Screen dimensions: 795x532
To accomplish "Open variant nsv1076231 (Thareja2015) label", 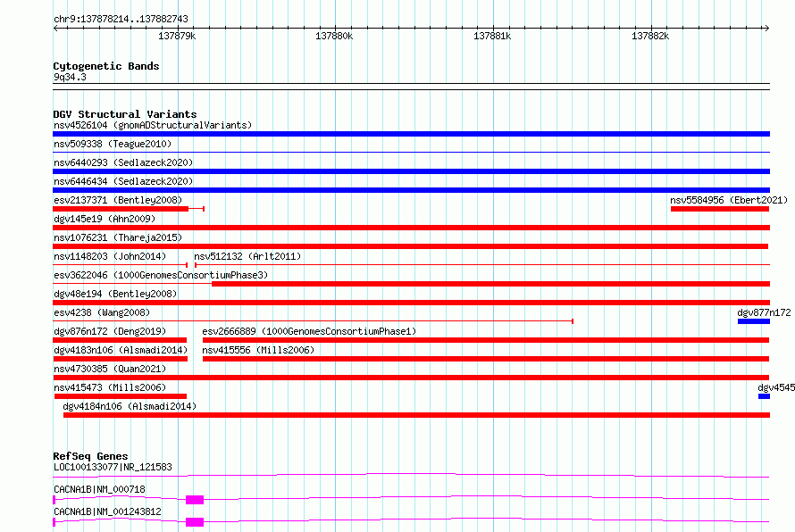I will [118, 237].
